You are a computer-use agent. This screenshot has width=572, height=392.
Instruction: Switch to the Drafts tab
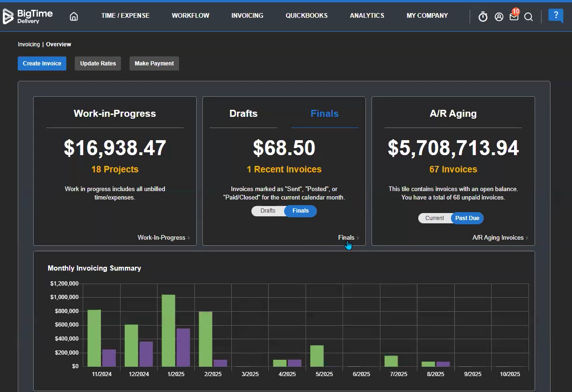243,114
